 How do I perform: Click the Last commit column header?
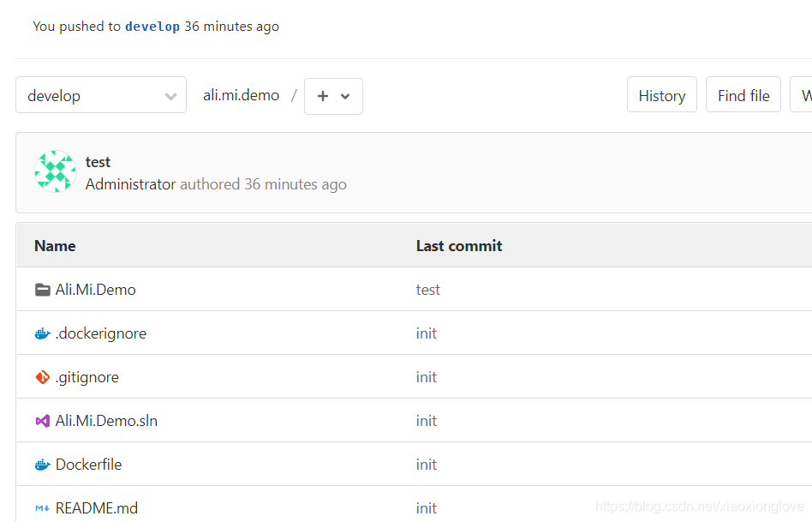[458, 245]
